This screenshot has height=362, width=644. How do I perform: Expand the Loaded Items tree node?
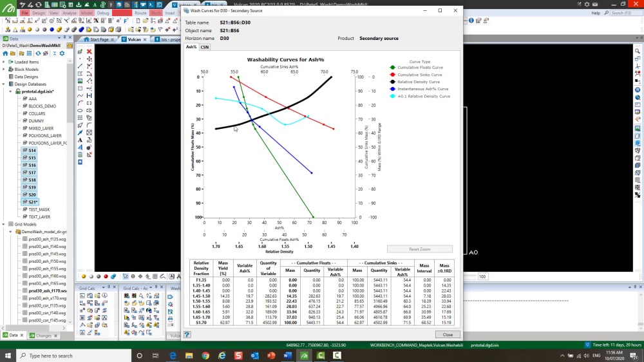click(3, 62)
